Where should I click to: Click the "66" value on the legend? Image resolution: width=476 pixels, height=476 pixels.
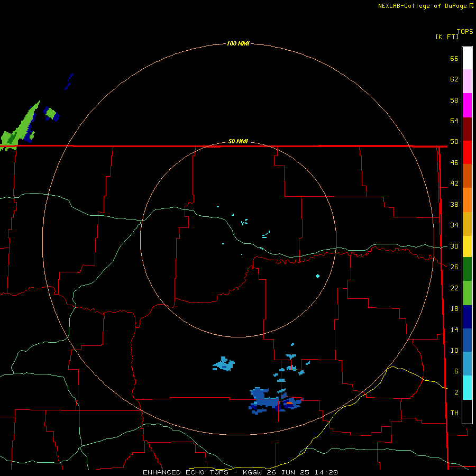pyautogui.click(x=454, y=58)
